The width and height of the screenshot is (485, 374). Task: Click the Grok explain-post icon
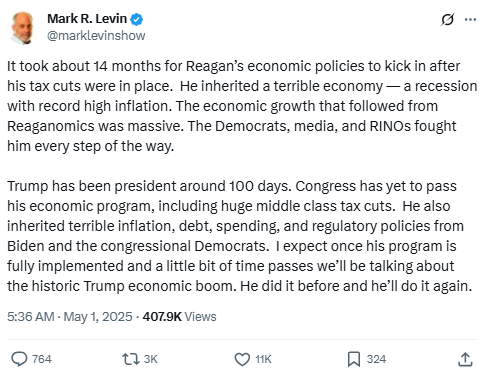tap(447, 19)
